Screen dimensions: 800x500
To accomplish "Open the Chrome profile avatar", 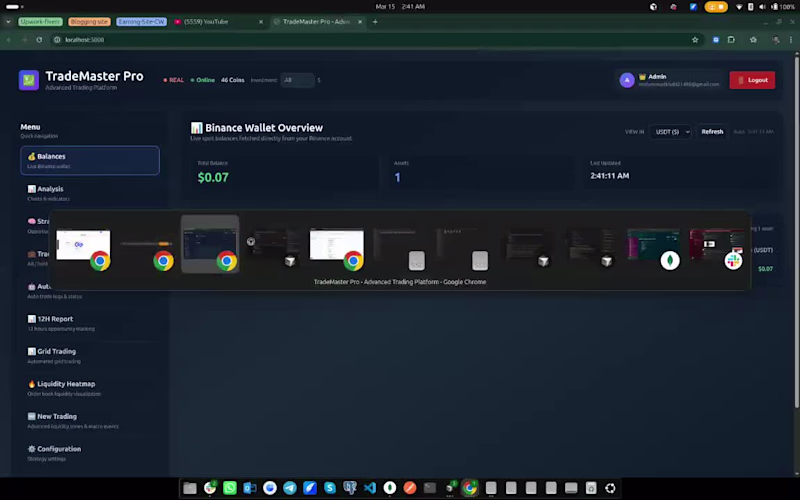I will pyautogui.click(x=776, y=40).
